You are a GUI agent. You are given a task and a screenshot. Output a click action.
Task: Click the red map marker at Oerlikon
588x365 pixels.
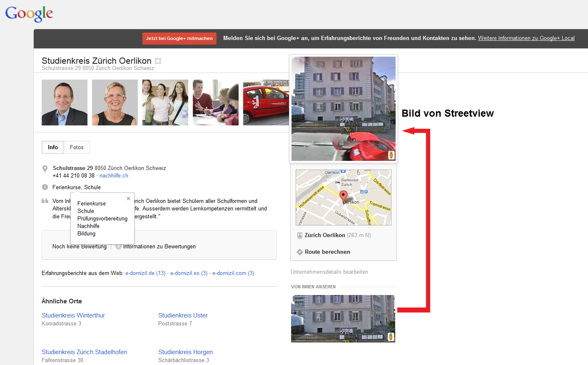344,197
